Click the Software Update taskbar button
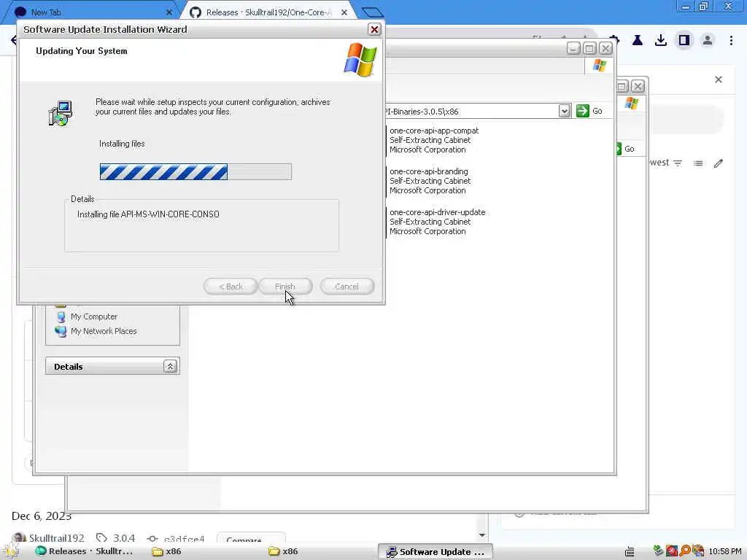Screen dimensions: 747x560 [x=436, y=552]
